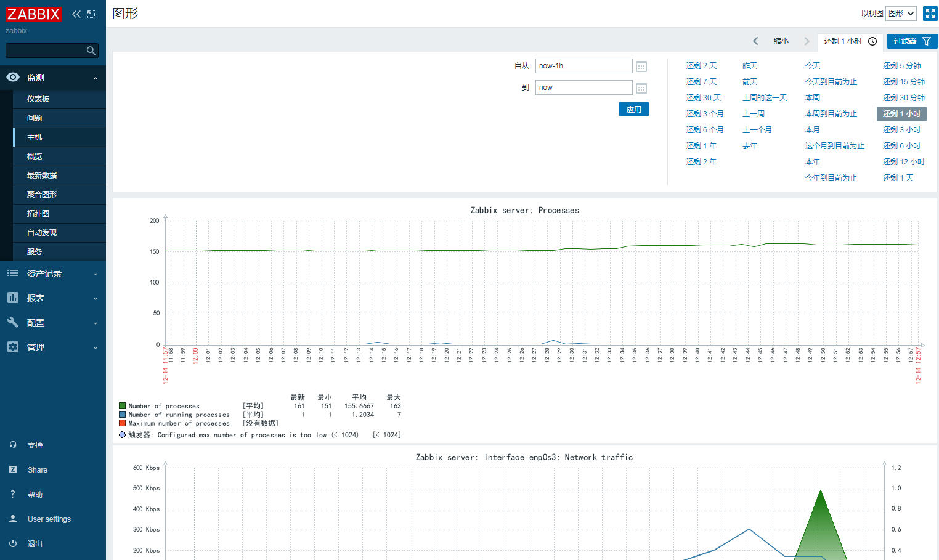
Task: Click the filter funnel icon
Action: click(x=927, y=41)
